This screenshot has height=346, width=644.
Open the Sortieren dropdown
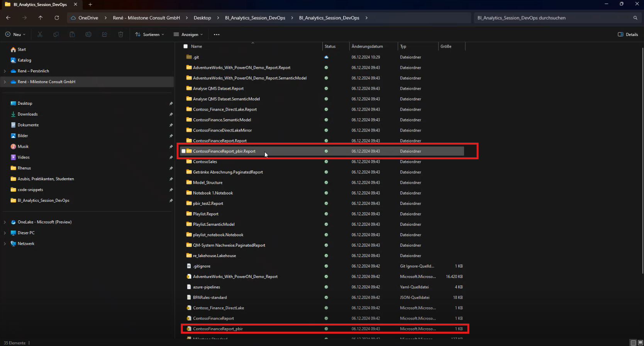(150, 34)
